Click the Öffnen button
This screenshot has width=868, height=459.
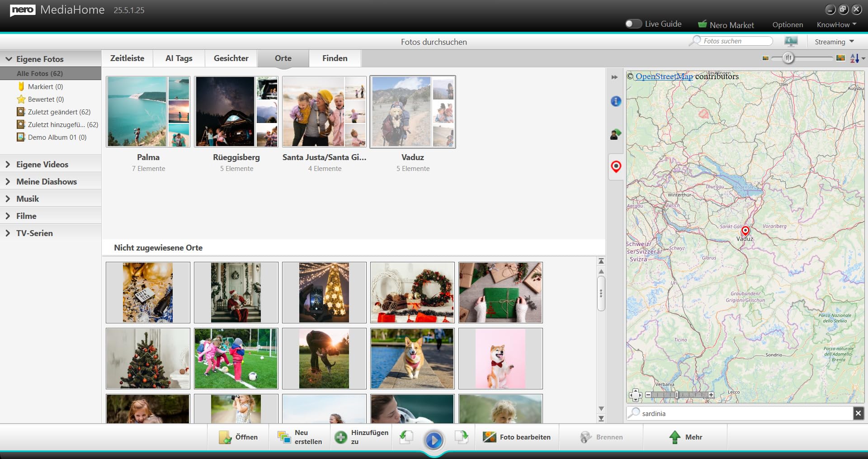point(238,437)
